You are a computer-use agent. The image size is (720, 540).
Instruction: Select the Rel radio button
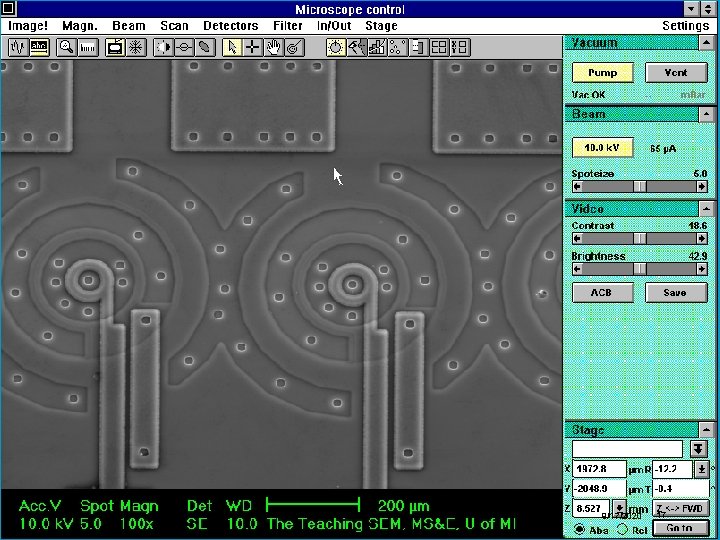[x=621, y=529]
